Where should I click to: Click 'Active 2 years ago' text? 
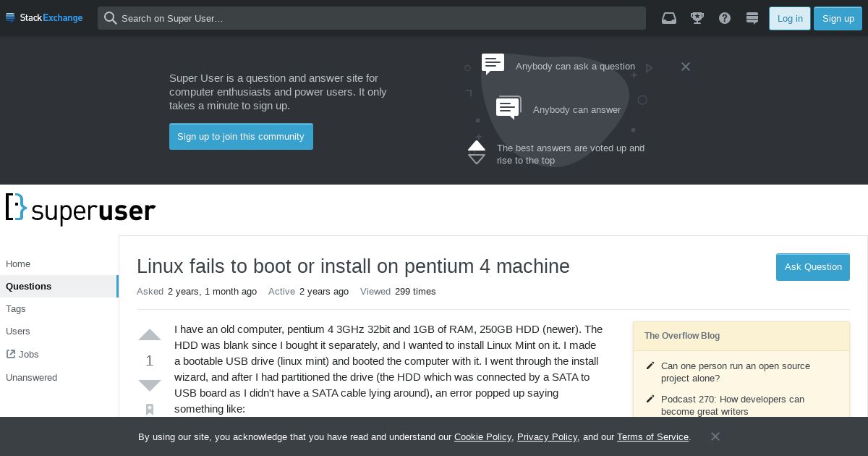coord(308,292)
